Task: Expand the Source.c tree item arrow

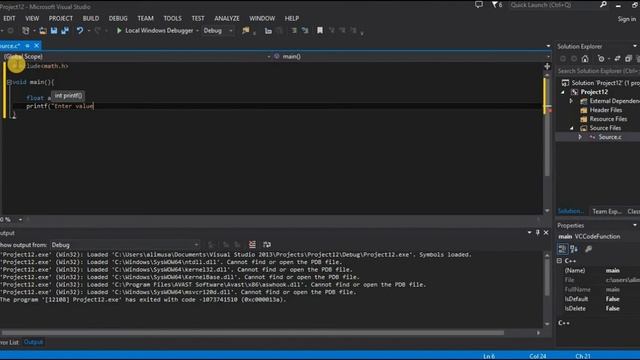Action: pos(580,137)
